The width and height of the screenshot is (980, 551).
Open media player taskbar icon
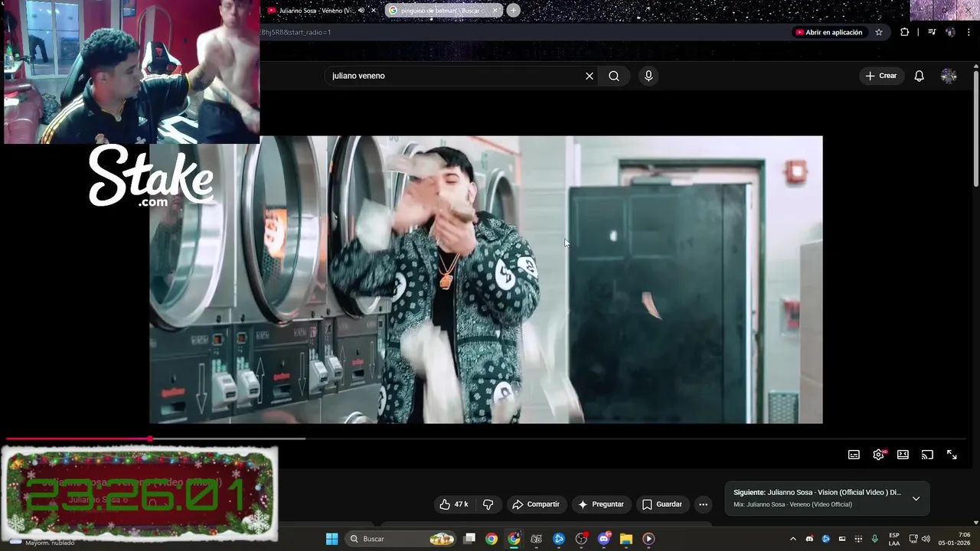[x=648, y=539]
